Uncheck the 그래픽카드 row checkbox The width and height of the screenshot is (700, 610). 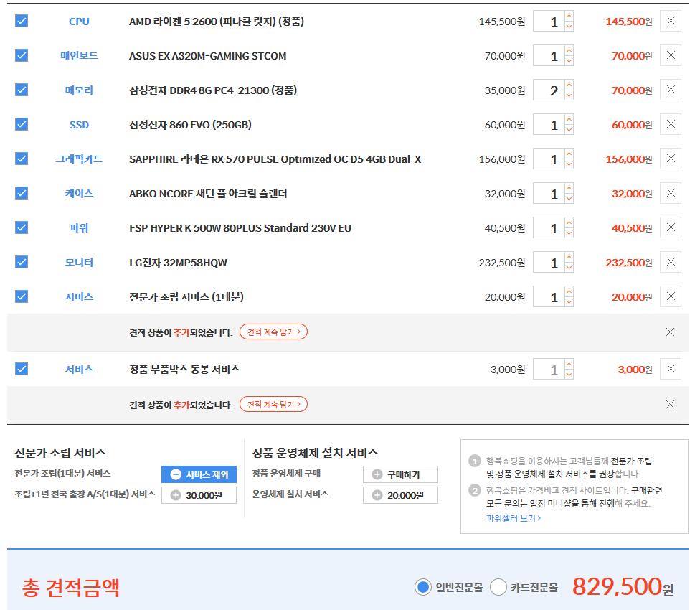pos(22,159)
